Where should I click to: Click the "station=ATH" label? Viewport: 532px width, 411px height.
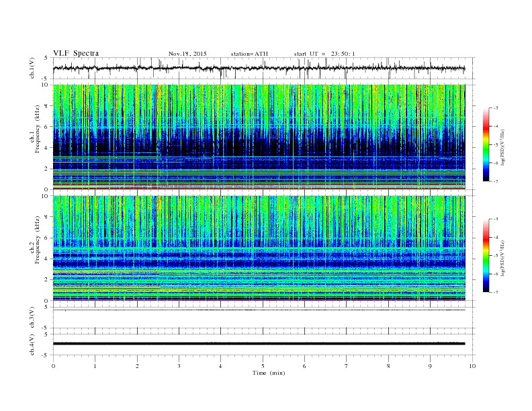[249, 54]
